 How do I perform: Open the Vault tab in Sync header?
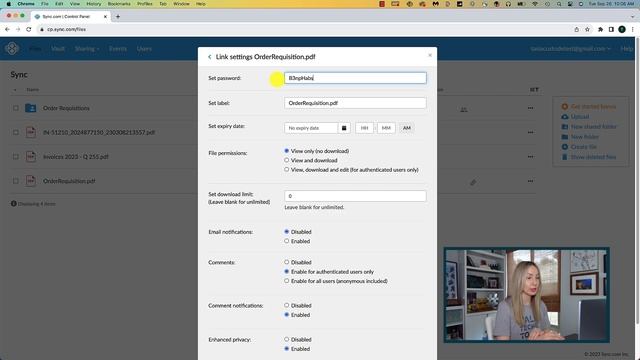(58, 49)
